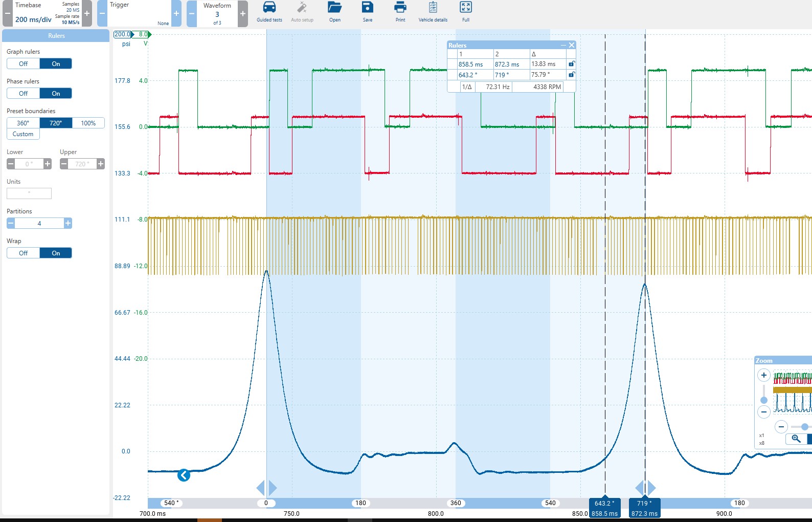This screenshot has height=522, width=812.
Task: Increase the Timebase with plus button
Action: [x=87, y=14]
